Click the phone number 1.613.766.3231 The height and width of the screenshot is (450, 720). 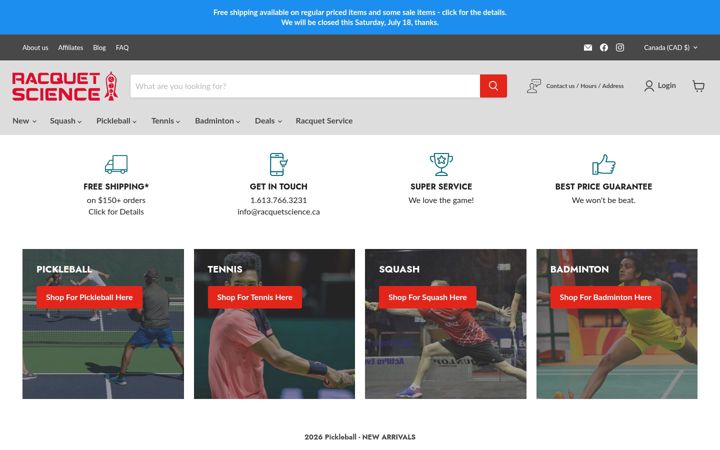tap(278, 200)
